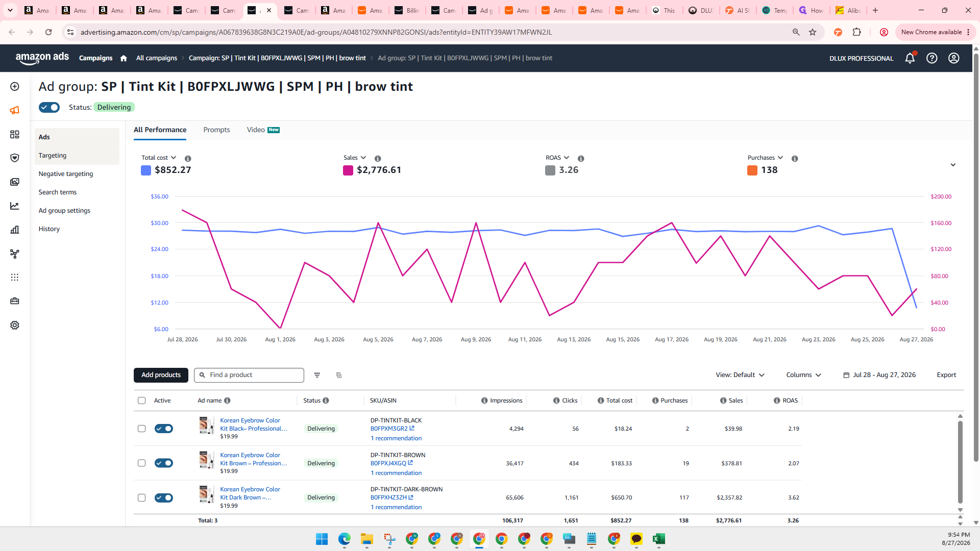Show info for Total cost metric
Screen dimensions: 980x551
pos(188,159)
